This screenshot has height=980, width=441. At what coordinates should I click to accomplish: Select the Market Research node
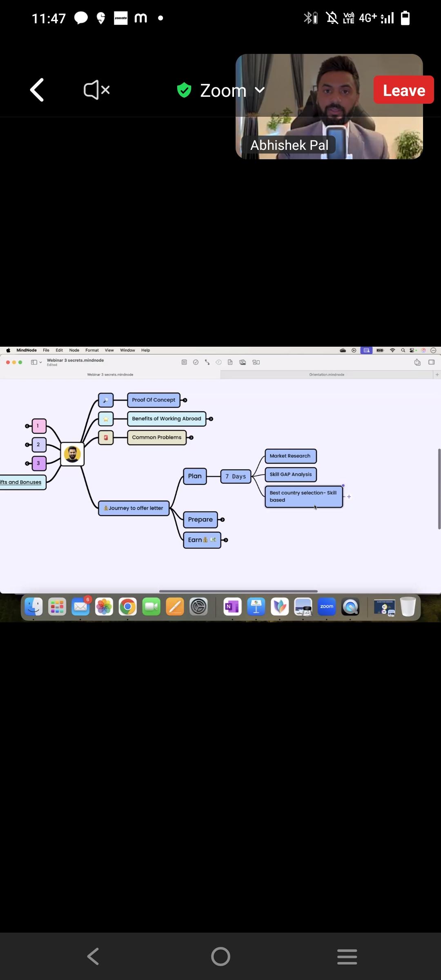(290, 456)
